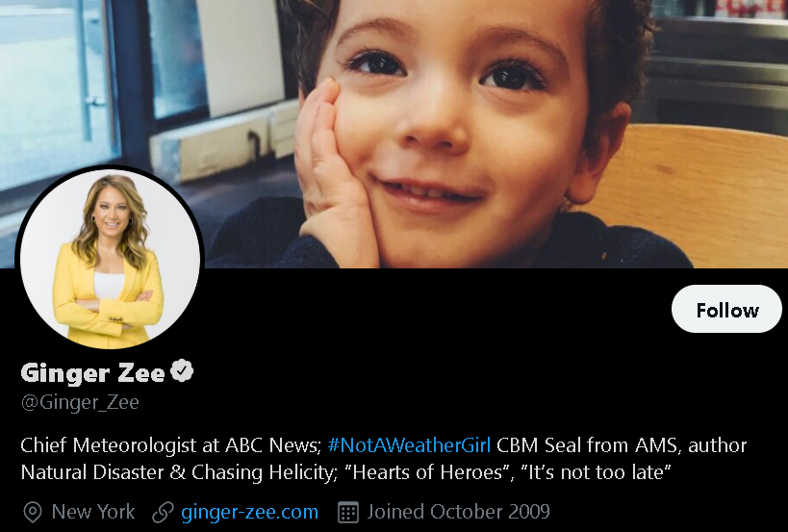The image size is (788, 532).
Task: Open the #NotAWeatherGirl hashtag
Action: coord(409,445)
